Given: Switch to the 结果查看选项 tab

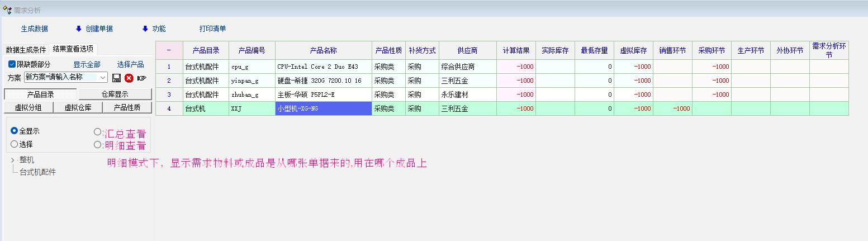Looking at the screenshot, I should pyautogui.click(x=73, y=49).
